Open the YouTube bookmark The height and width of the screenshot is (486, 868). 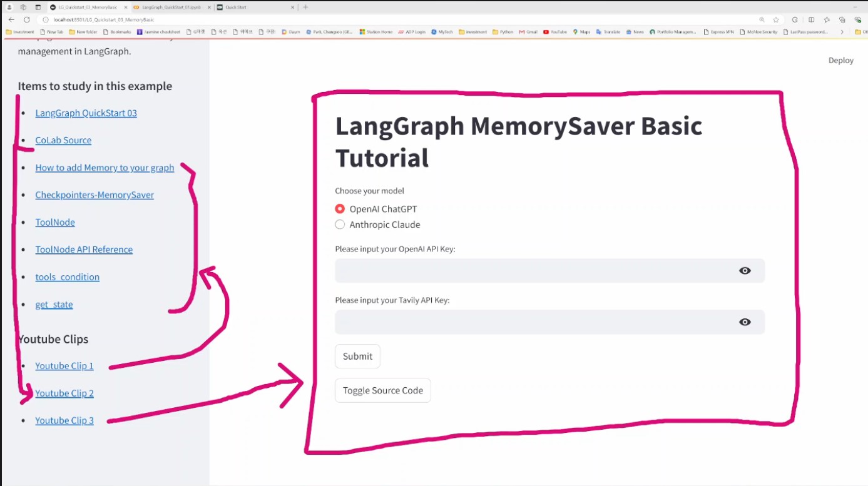point(555,31)
